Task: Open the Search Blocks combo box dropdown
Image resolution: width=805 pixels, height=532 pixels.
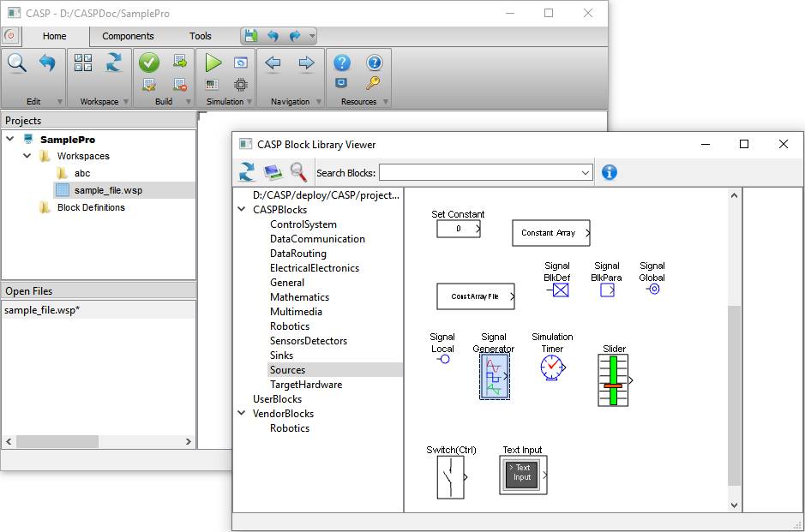Action: (x=586, y=173)
